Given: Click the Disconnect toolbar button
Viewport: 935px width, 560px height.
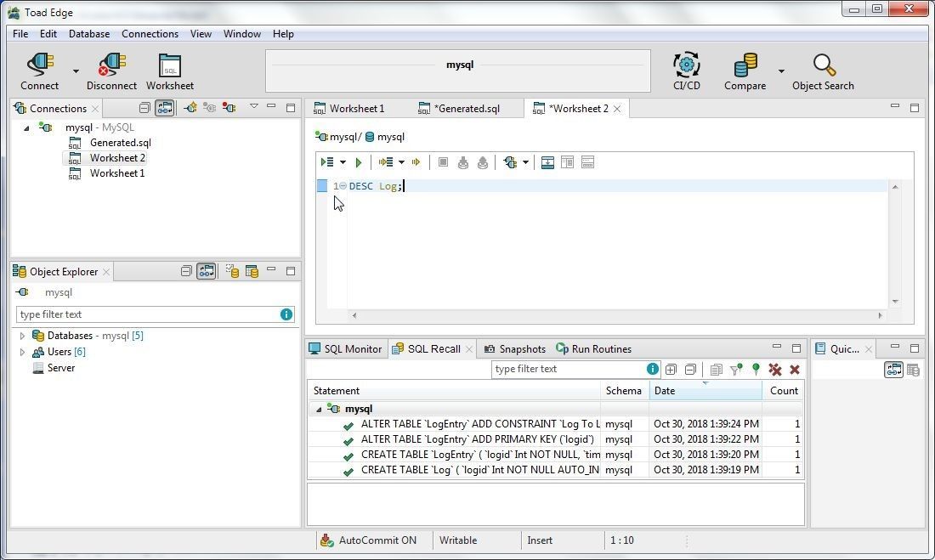Looking at the screenshot, I should (x=111, y=71).
